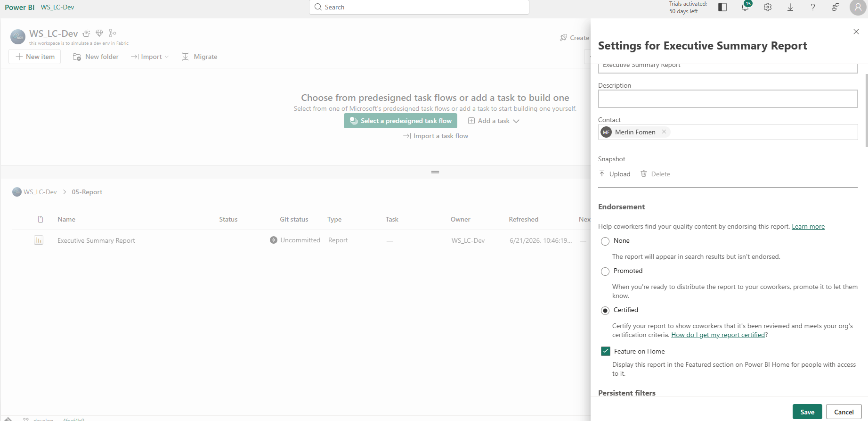Expand the Import dropdown
868x421 pixels.
(x=150, y=57)
